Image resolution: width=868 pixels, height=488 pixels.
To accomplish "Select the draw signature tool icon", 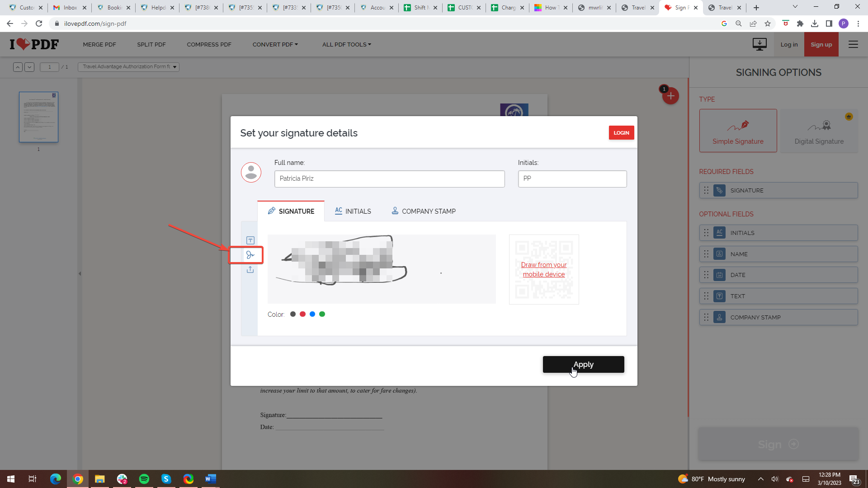I will pyautogui.click(x=250, y=255).
